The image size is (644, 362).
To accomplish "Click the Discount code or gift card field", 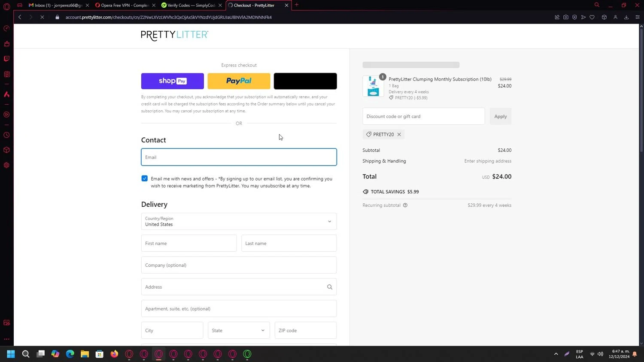I will click(424, 116).
